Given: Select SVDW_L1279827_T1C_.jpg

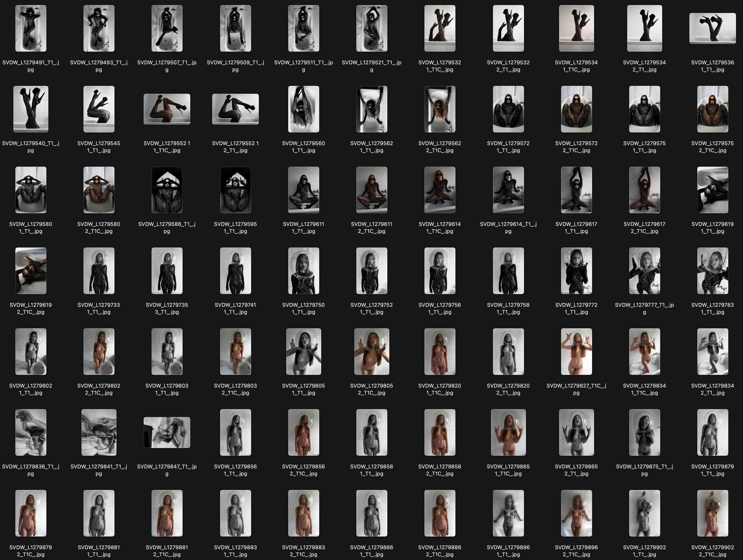Looking at the screenshot, I should click(576, 352).
